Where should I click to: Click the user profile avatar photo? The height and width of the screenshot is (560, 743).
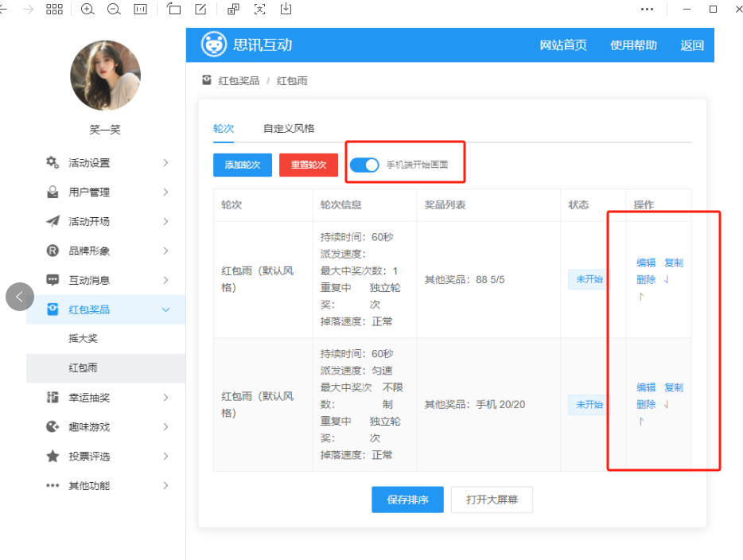106,76
